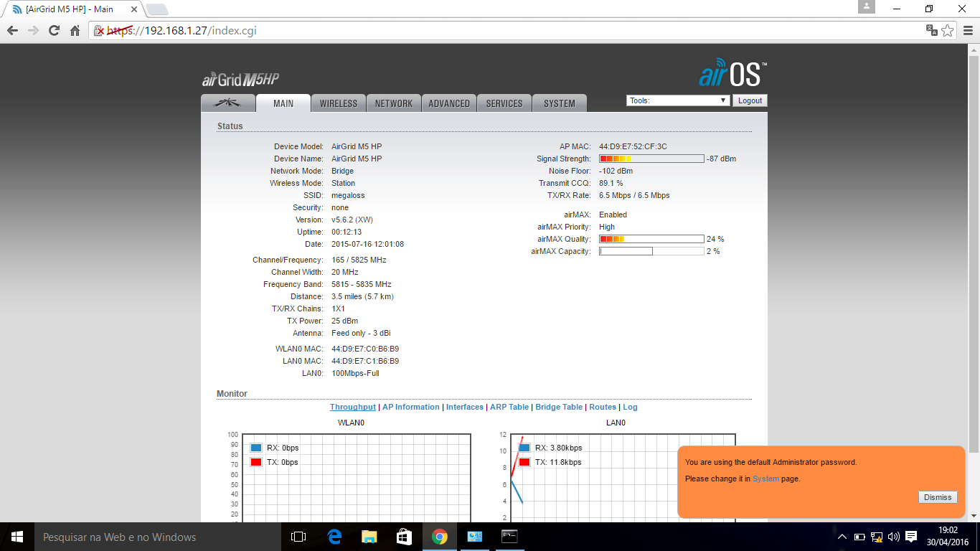Click the browser forward arrow
The image size is (980, 551).
pyautogui.click(x=33, y=31)
